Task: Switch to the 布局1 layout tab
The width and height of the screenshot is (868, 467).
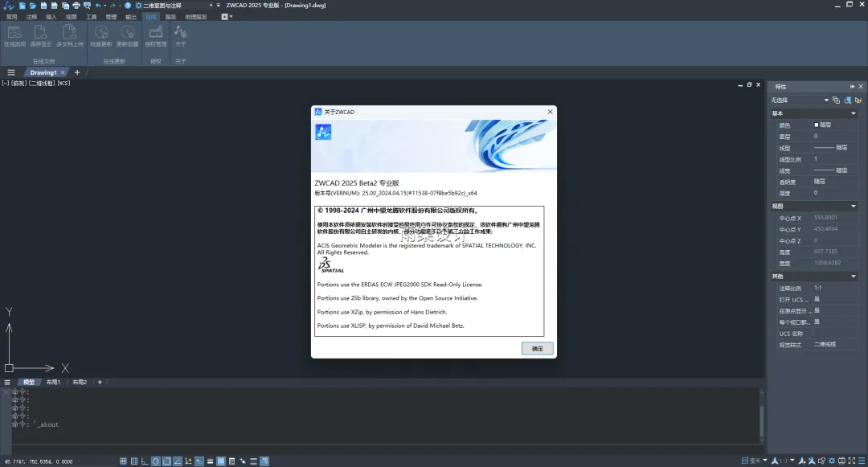Action: pyautogui.click(x=53, y=383)
